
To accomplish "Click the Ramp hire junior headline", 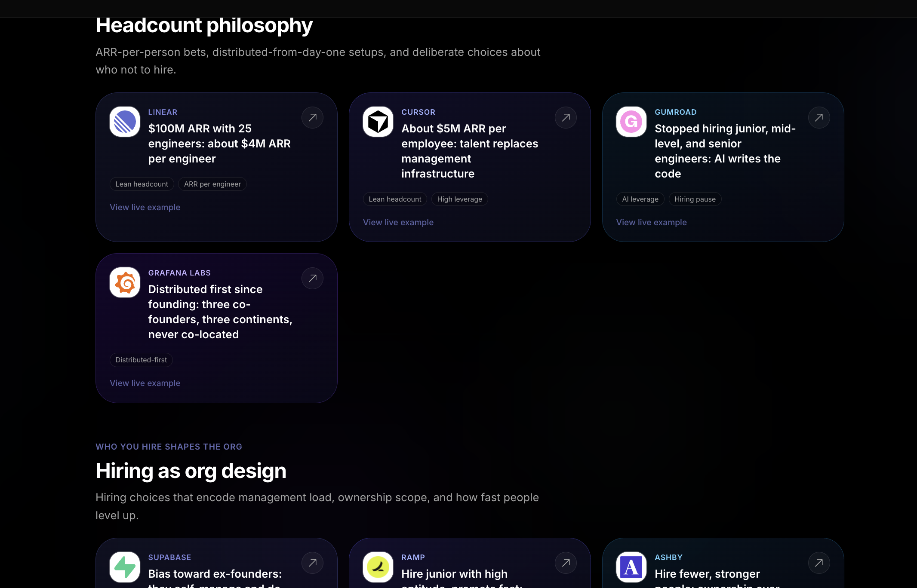I will coord(462,577).
